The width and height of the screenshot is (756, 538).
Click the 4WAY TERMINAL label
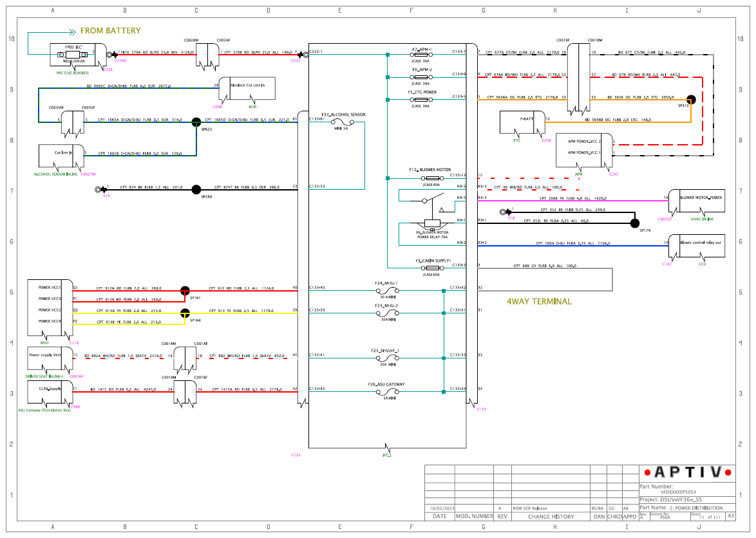(x=539, y=302)
